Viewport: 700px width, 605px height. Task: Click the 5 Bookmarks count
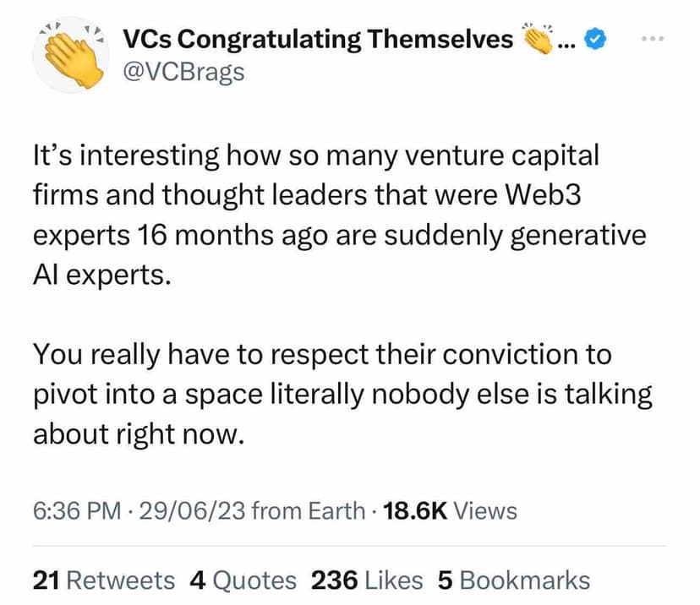[x=513, y=580]
